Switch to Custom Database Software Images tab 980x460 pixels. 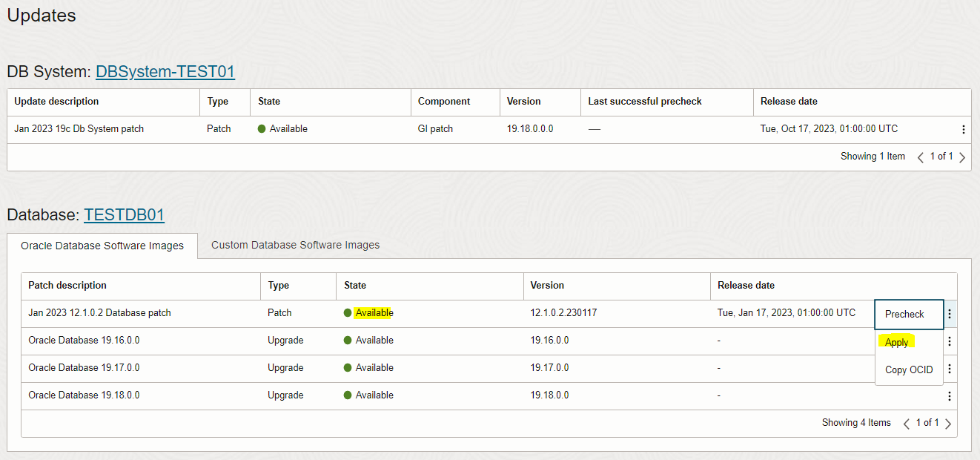point(295,245)
